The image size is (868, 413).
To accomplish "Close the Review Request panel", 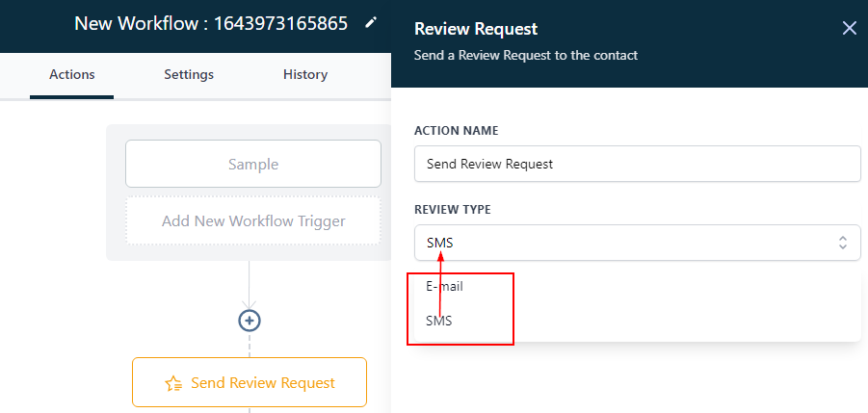I will [x=849, y=28].
